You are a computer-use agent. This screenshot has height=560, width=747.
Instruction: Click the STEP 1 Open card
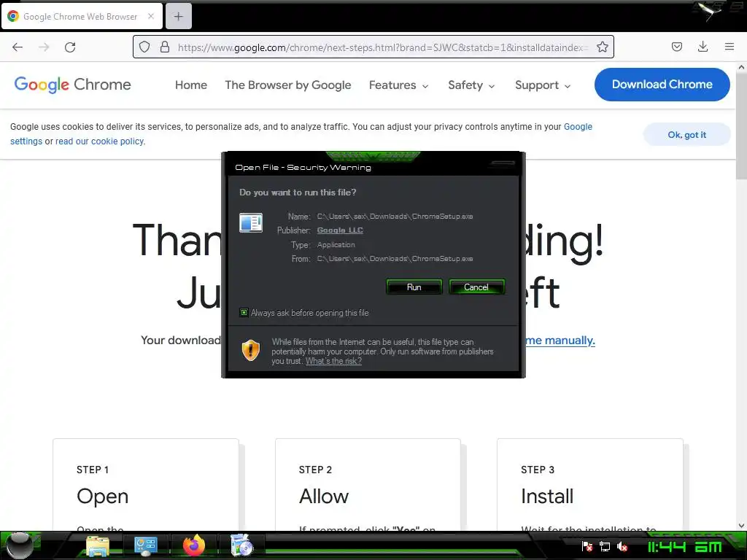pyautogui.click(x=146, y=485)
